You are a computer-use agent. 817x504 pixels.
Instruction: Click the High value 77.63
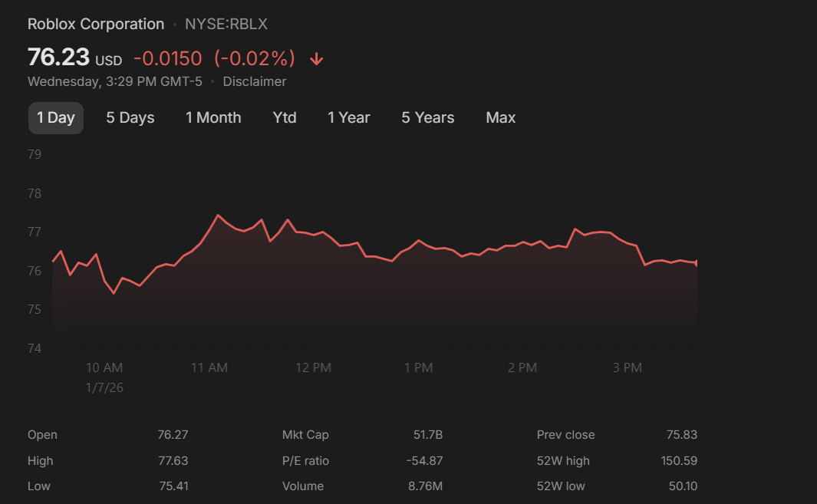[x=173, y=461]
